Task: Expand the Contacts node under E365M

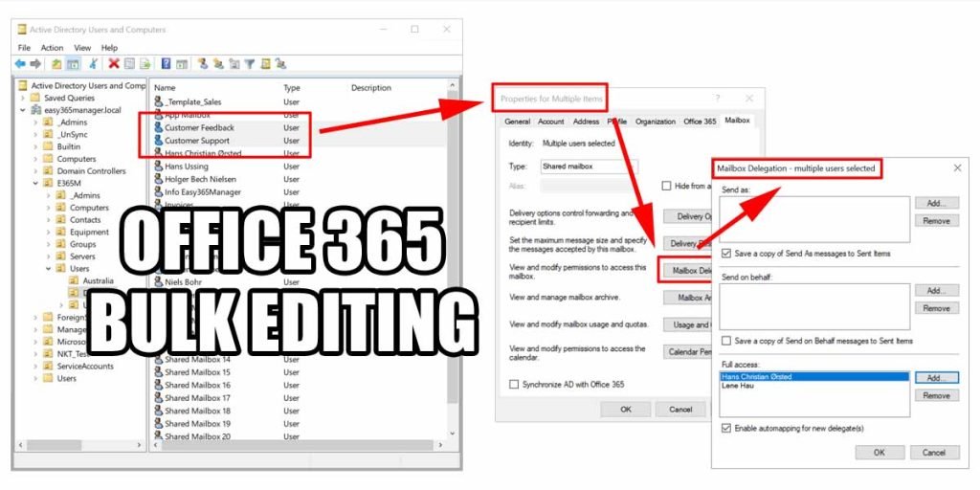Action: [48, 219]
